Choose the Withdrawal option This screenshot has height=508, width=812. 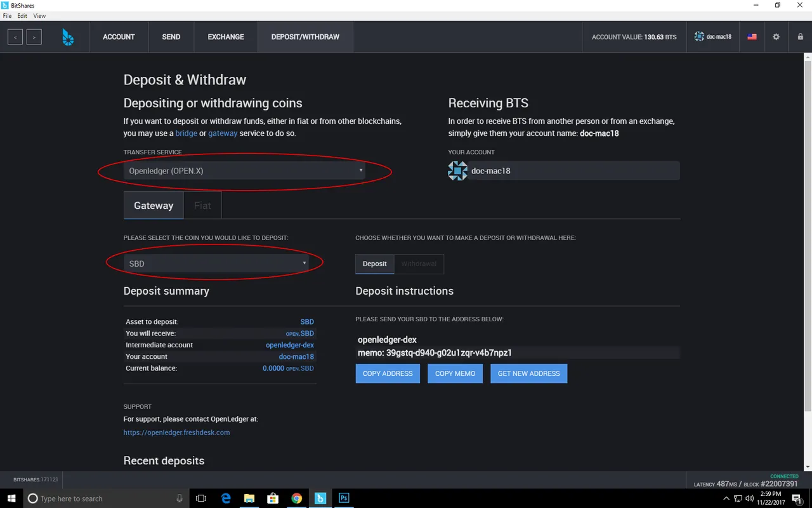point(419,264)
